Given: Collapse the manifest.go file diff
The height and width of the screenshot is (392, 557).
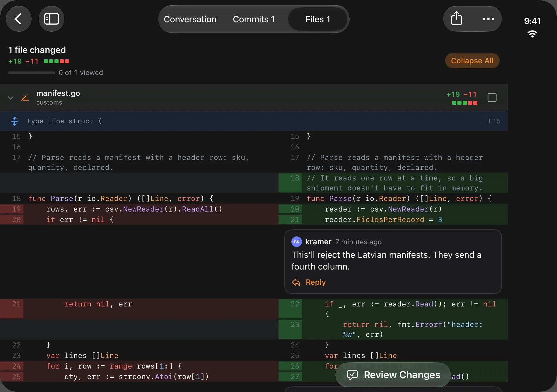Looking at the screenshot, I should point(11,98).
